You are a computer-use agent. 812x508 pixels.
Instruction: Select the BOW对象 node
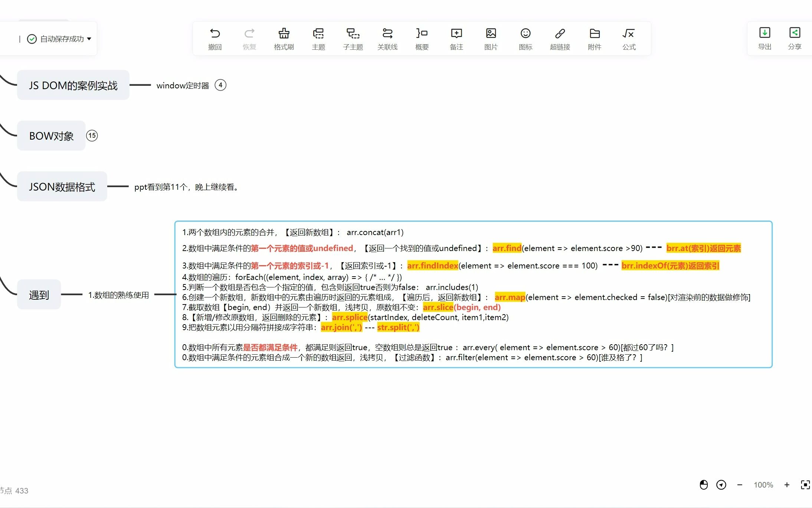pyautogui.click(x=51, y=136)
